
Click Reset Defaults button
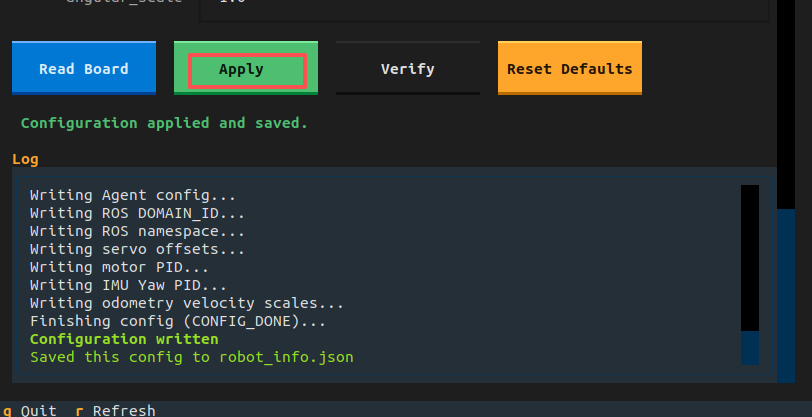[x=570, y=68]
